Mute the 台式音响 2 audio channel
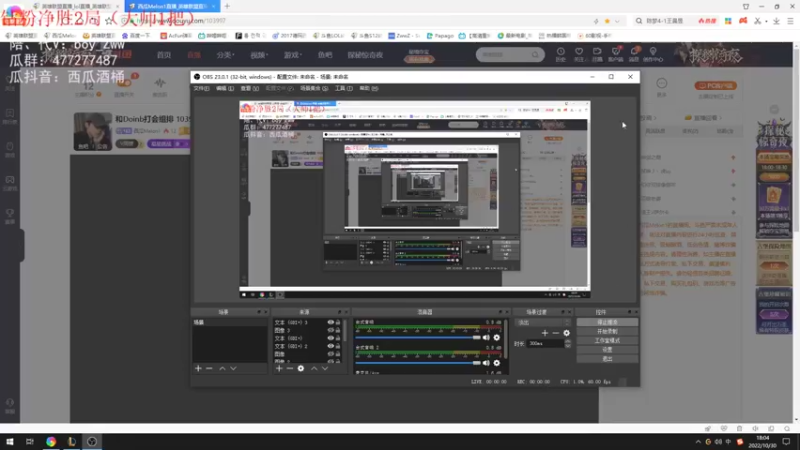800x450 pixels. (486, 363)
